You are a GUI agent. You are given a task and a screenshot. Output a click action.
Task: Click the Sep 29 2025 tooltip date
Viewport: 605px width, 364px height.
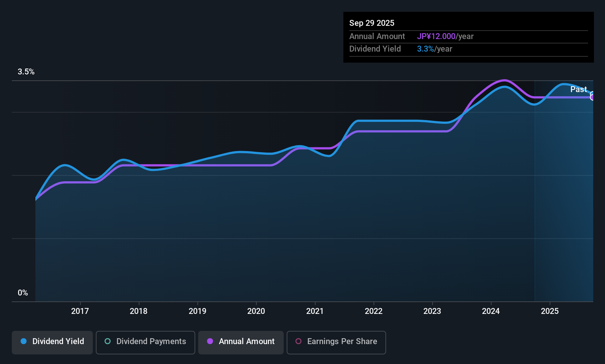(x=372, y=23)
